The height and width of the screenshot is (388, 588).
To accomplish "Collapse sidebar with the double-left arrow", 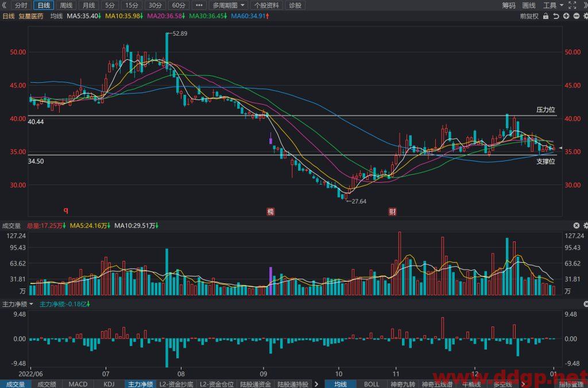I will (x=4, y=5).
